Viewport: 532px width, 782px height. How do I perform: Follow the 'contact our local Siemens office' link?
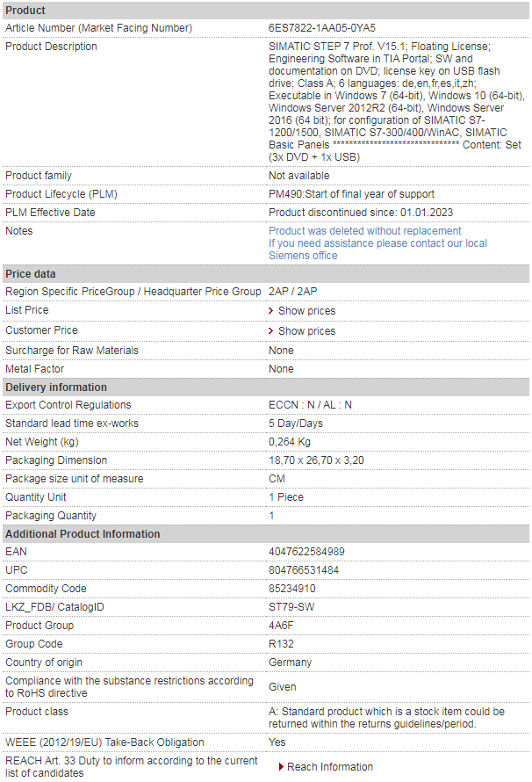[x=378, y=250]
